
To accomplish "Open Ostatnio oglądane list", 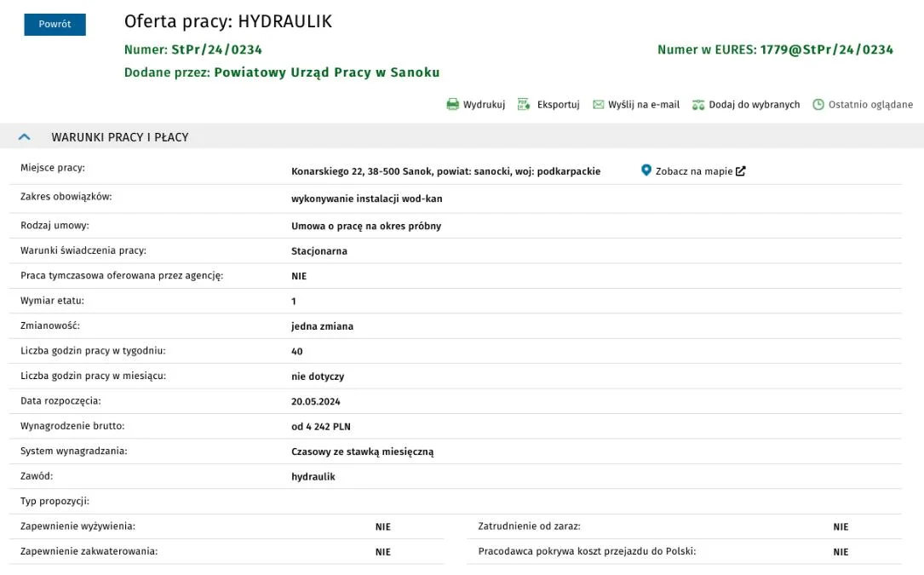I will coord(870,105).
